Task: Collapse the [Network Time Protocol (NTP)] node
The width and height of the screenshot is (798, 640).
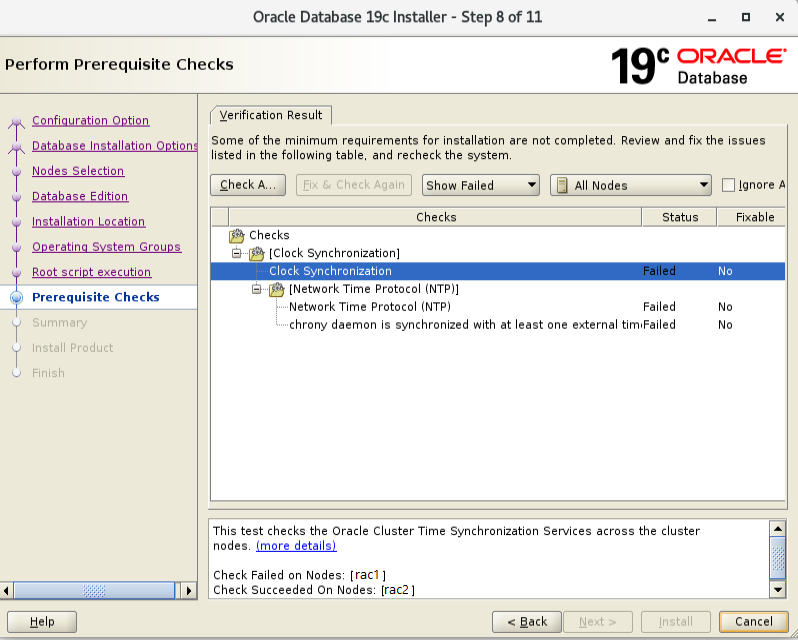Action: [x=257, y=290]
